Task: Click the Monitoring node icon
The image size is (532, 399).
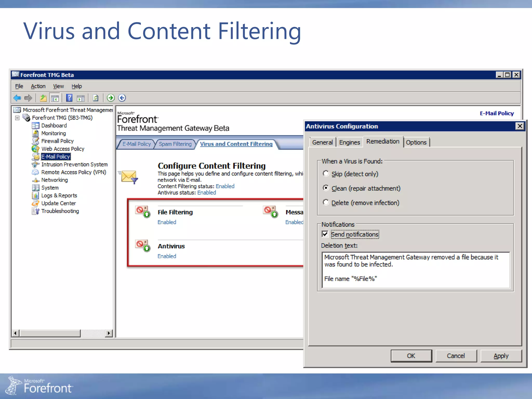Action: click(35, 133)
